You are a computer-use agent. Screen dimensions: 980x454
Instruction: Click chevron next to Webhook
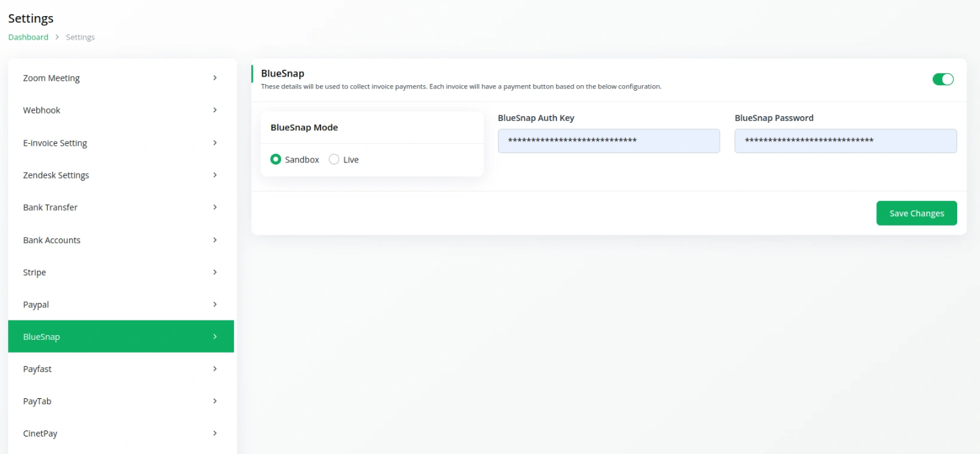click(x=215, y=110)
